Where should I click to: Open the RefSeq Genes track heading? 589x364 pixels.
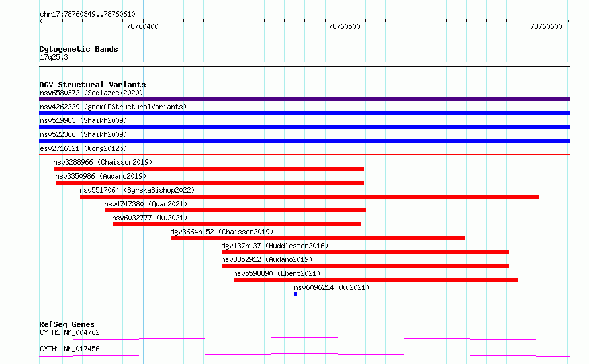67,324
